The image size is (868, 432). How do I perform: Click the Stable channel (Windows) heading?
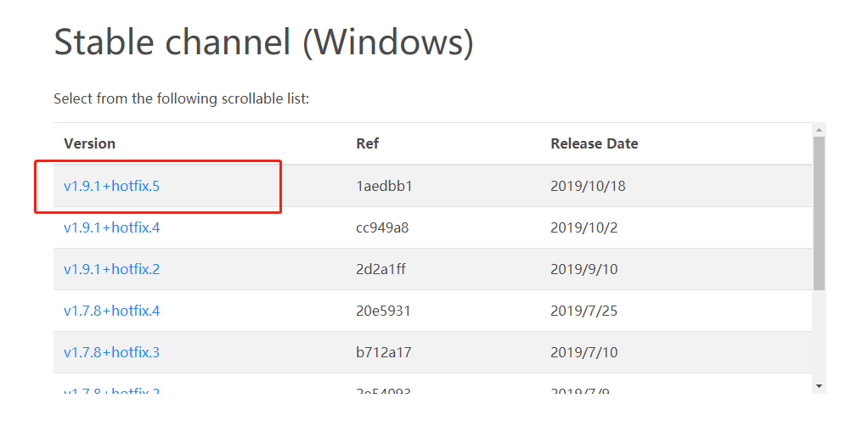point(263,42)
